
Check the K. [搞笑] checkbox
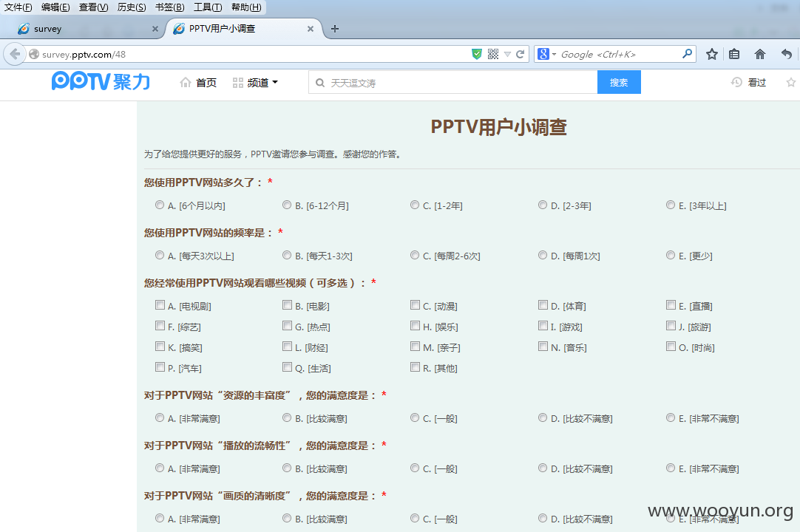pos(160,347)
